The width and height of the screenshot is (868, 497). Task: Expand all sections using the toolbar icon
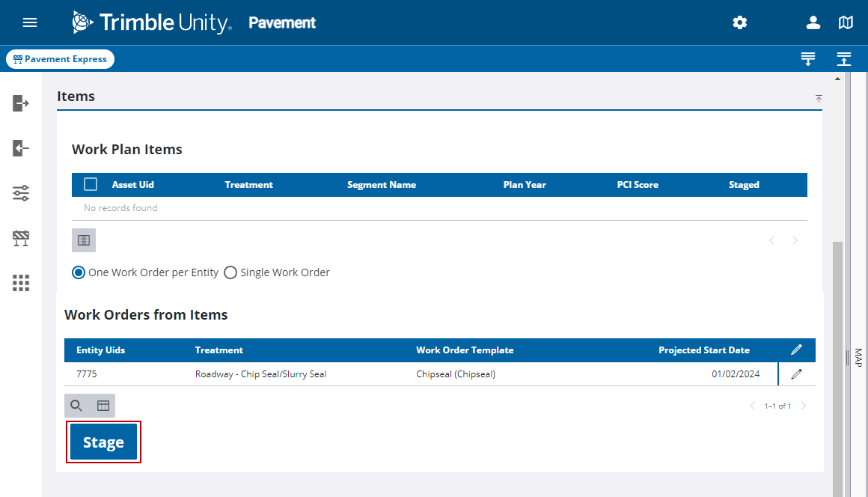click(x=807, y=59)
